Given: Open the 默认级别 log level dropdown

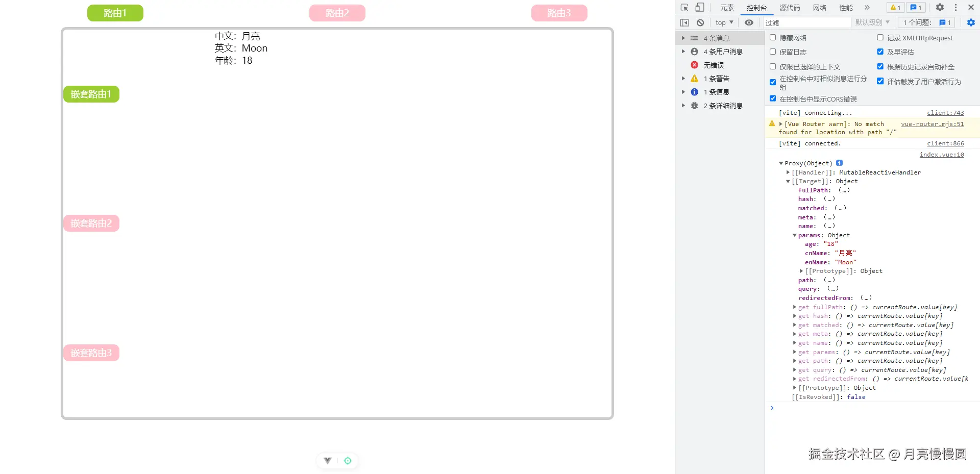Looking at the screenshot, I should click(x=872, y=22).
